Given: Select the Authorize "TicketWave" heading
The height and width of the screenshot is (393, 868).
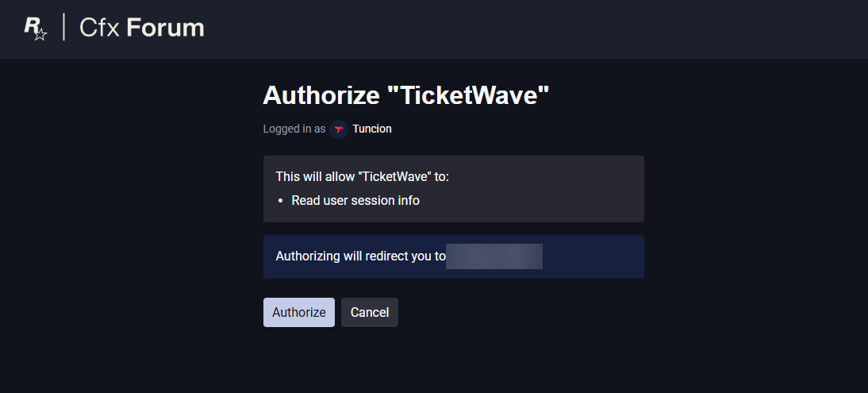Looking at the screenshot, I should click(406, 94).
